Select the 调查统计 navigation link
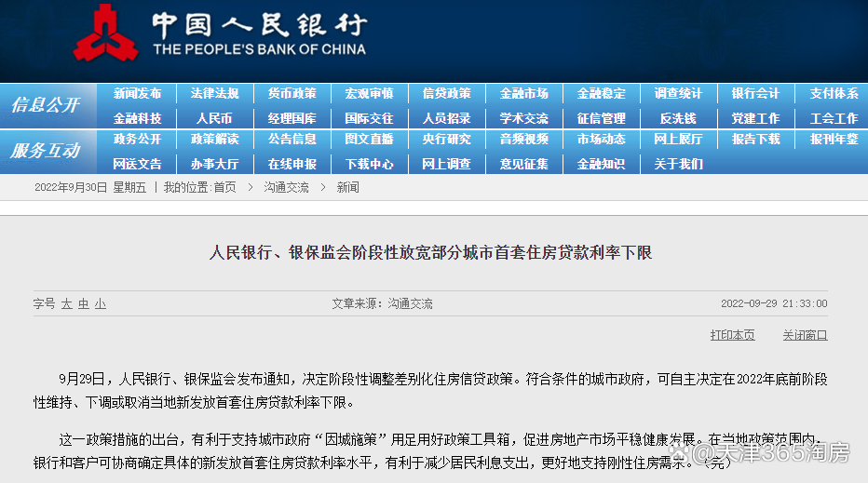 click(678, 93)
